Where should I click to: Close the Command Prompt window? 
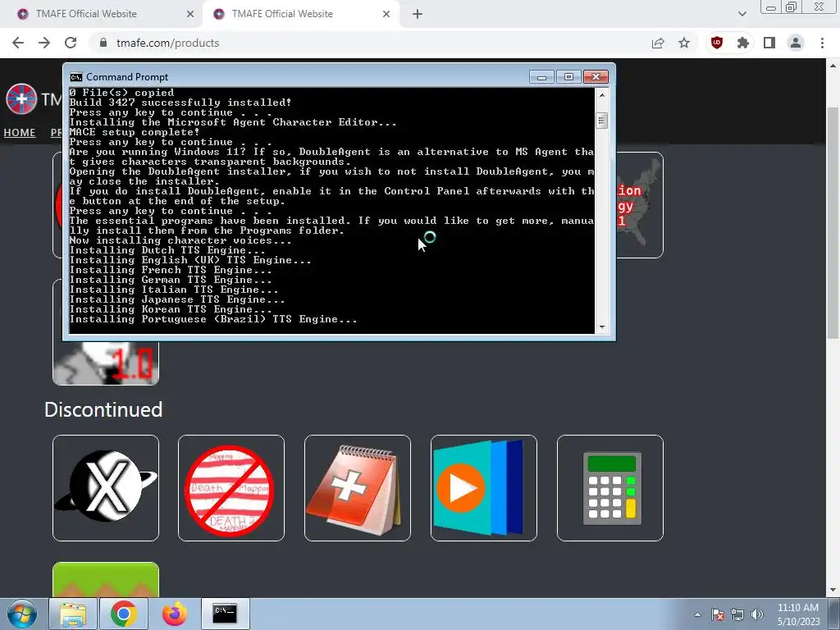(596, 77)
